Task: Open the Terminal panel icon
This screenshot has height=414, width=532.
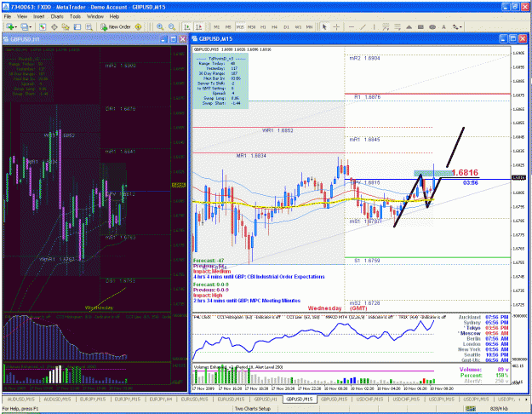Action: (x=77, y=26)
